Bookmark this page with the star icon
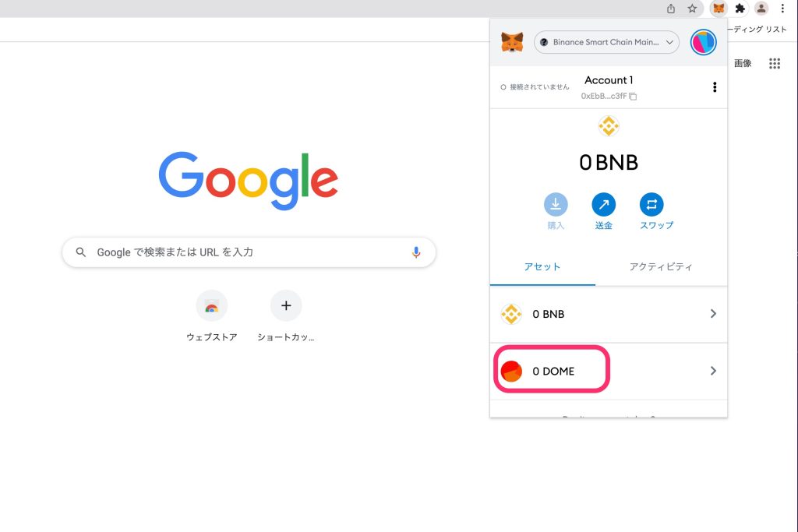The height and width of the screenshot is (532, 798). click(692, 9)
